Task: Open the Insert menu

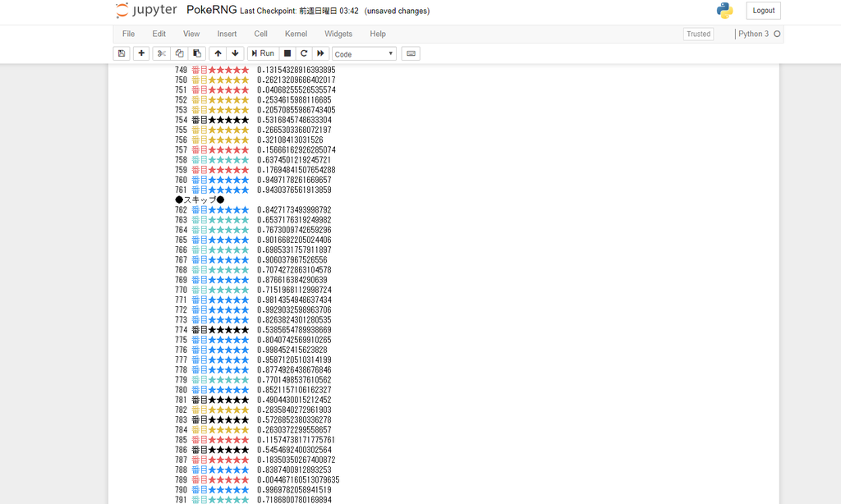Action: pos(227,34)
